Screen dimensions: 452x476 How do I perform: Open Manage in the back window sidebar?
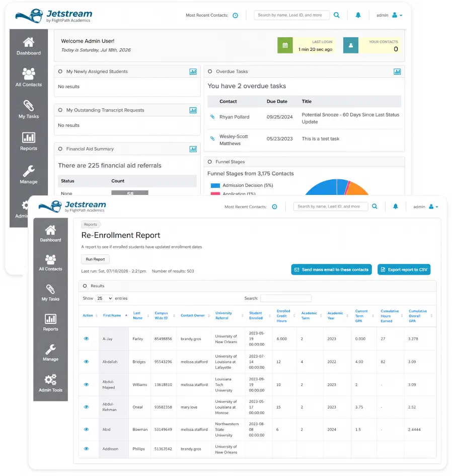tap(29, 175)
